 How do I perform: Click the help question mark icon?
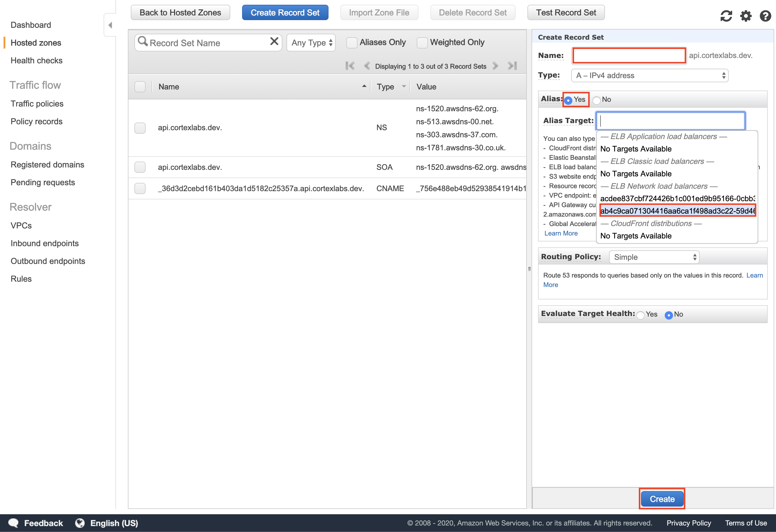pyautogui.click(x=765, y=16)
